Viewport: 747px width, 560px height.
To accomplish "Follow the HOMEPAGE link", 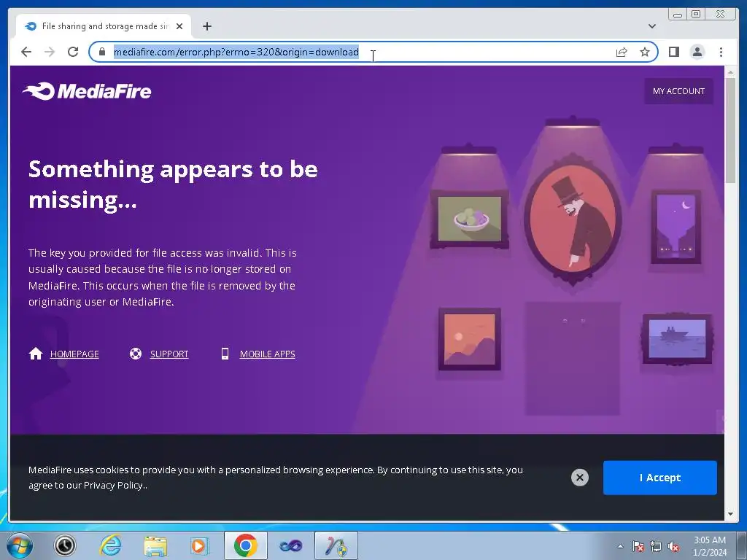I will (75, 354).
